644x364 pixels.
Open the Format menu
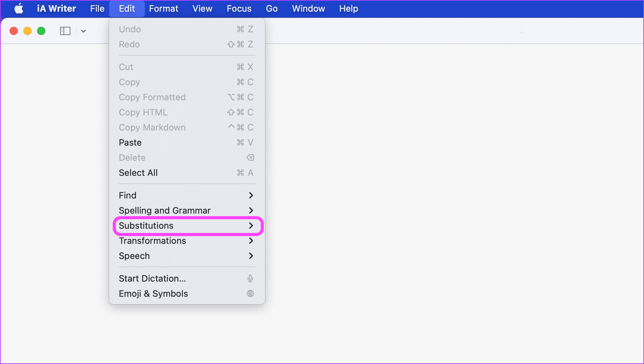pos(164,9)
